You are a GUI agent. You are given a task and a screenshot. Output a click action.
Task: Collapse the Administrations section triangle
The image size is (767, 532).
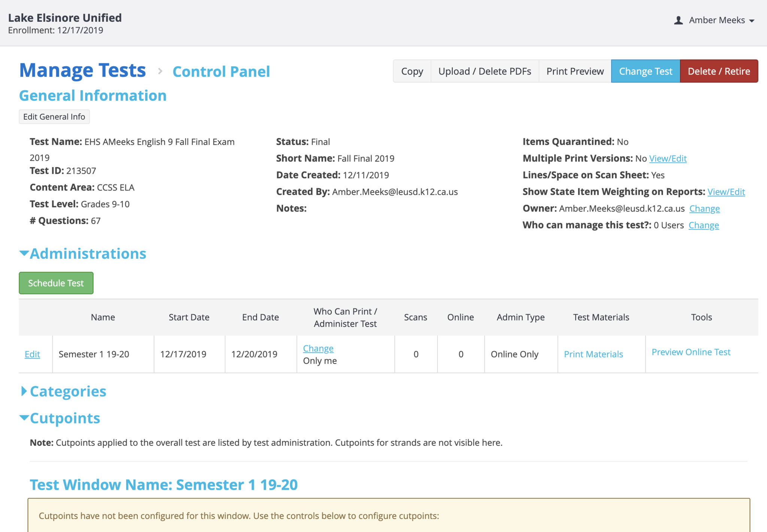24,253
